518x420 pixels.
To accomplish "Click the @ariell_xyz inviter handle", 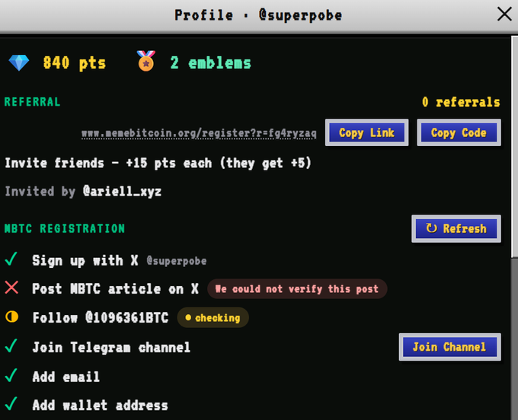I will (122, 192).
